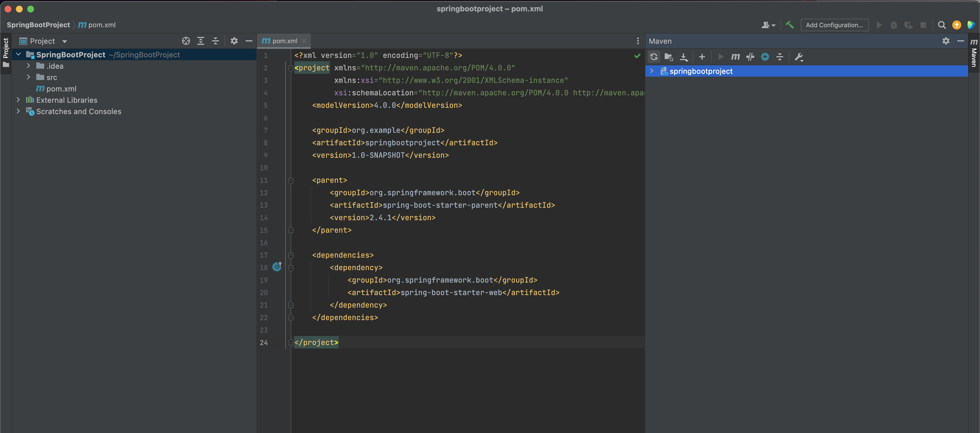Toggle Maven Offline mode icon

765,57
